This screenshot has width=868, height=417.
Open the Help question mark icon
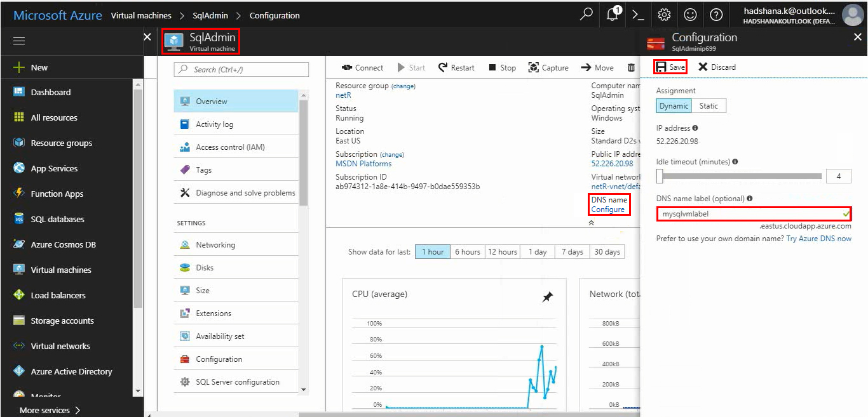coord(716,14)
